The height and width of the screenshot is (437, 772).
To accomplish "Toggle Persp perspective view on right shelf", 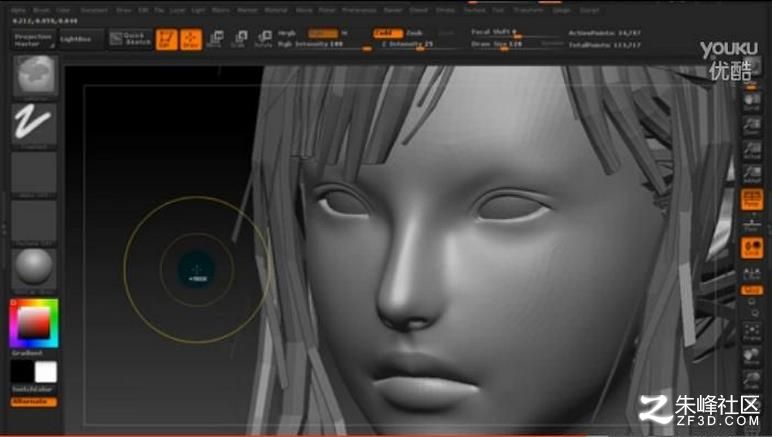I will [751, 198].
